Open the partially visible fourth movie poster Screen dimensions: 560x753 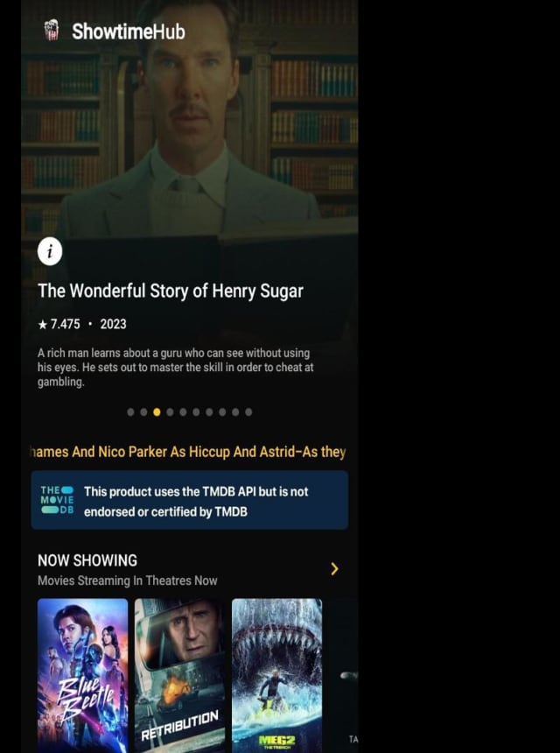(x=344, y=675)
